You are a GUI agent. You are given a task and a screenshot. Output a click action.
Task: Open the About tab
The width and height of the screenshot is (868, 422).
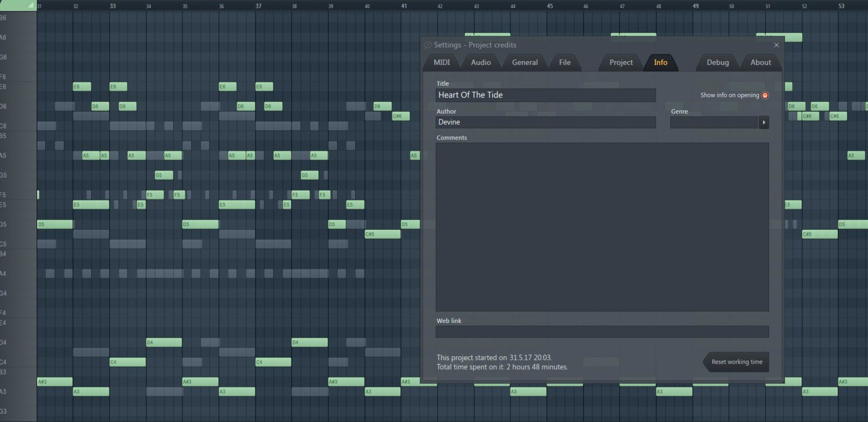click(760, 62)
